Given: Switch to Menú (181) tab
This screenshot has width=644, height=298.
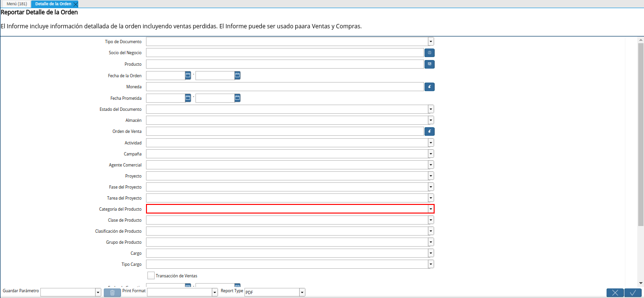Looking at the screenshot, I should pos(17,4).
